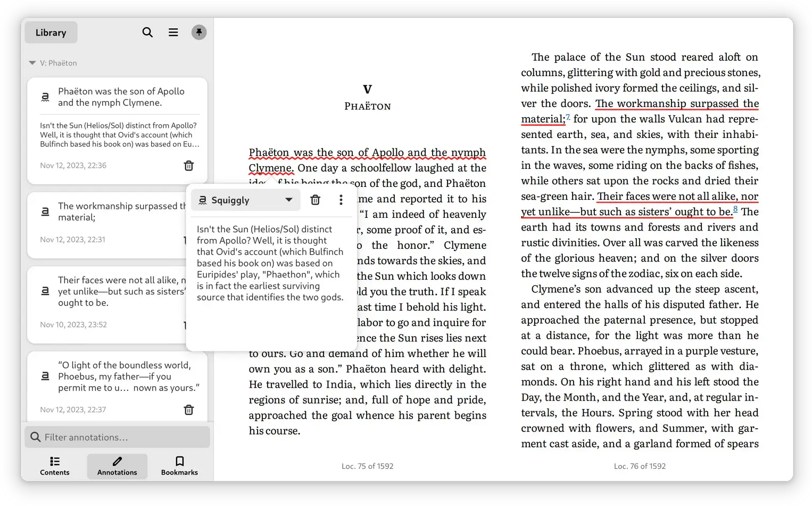Click the trash icon in the annotation popover
This screenshot has width=812, height=506.
(316, 200)
